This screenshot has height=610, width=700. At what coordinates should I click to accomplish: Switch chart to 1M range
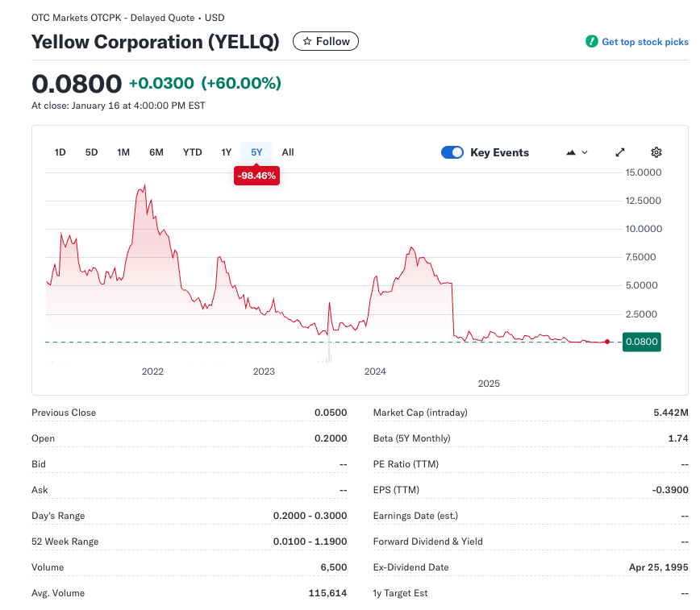coord(123,152)
